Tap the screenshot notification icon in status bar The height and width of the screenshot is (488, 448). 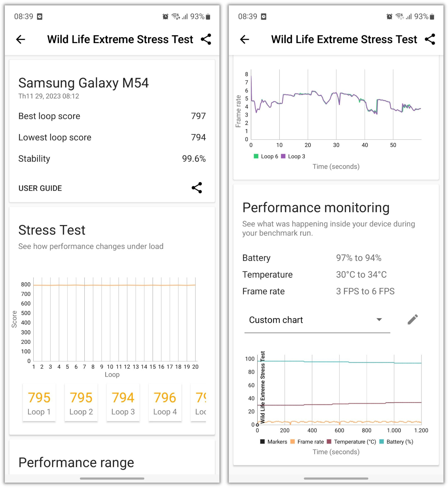click(40, 16)
